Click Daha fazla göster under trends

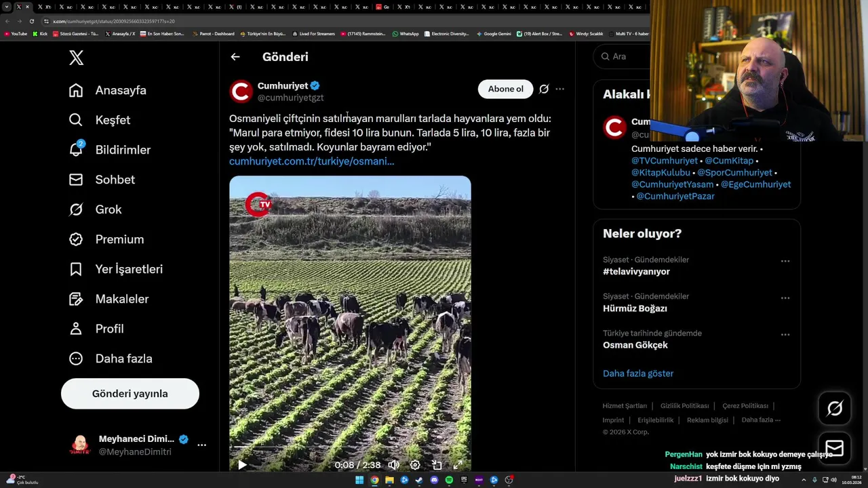(x=638, y=373)
